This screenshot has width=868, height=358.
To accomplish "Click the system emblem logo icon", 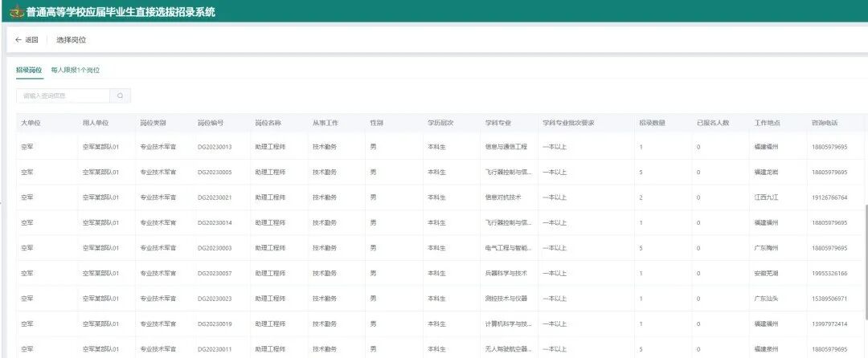I will click(x=17, y=11).
